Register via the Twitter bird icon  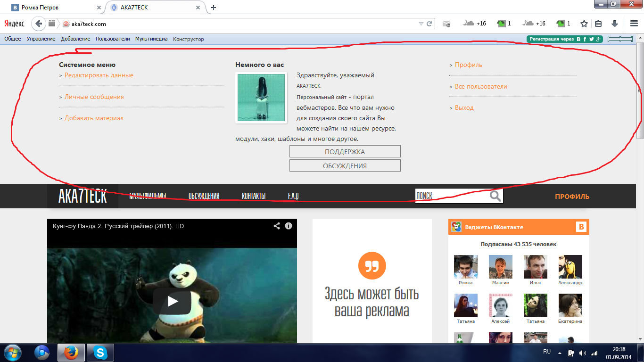(x=591, y=39)
